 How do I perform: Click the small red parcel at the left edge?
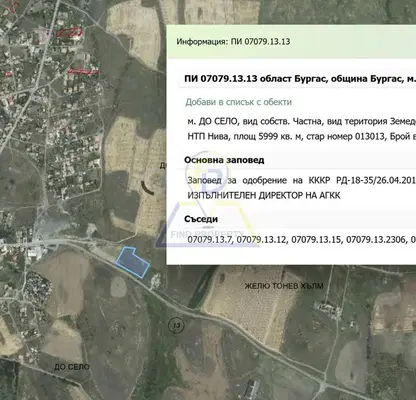pyautogui.click(x=7, y=74)
